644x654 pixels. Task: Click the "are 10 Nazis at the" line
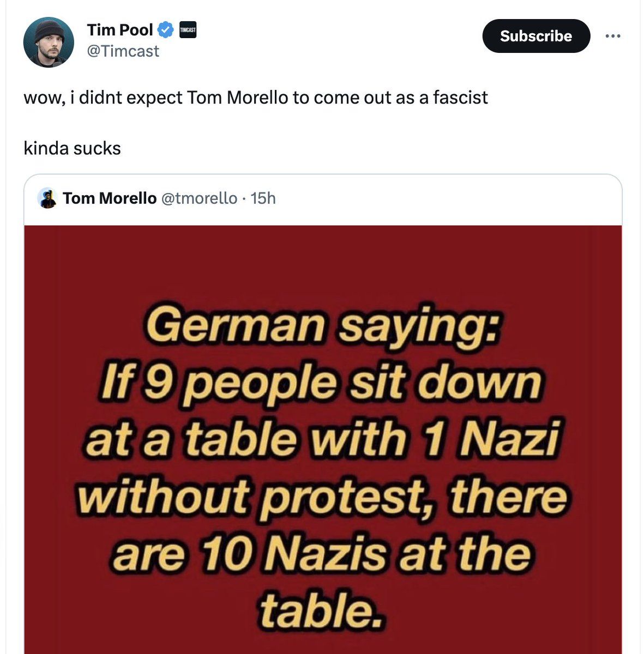322,554
